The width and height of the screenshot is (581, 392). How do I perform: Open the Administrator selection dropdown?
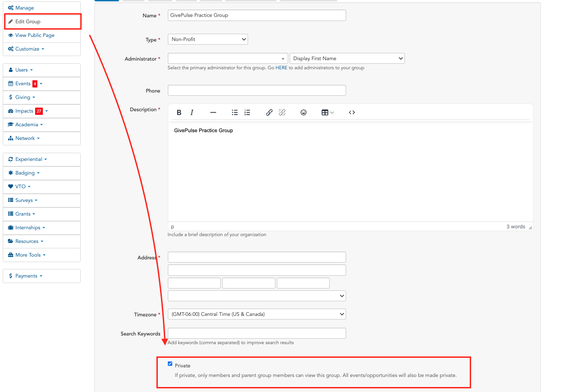tap(228, 58)
